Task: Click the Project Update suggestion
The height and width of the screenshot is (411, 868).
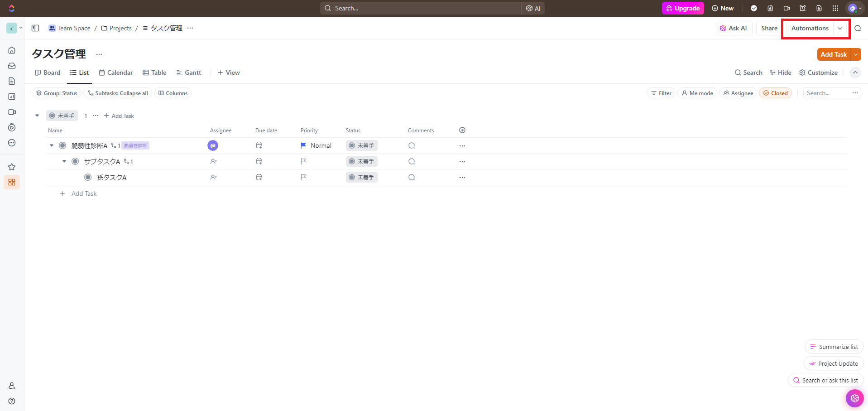Action: tap(834, 363)
